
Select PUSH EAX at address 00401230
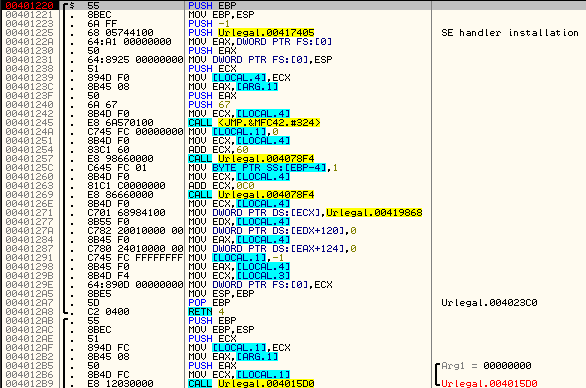point(212,50)
